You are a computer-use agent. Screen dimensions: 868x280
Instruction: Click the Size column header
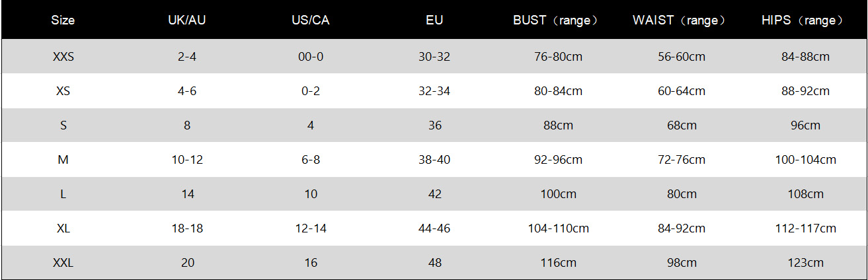pos(63,20)
